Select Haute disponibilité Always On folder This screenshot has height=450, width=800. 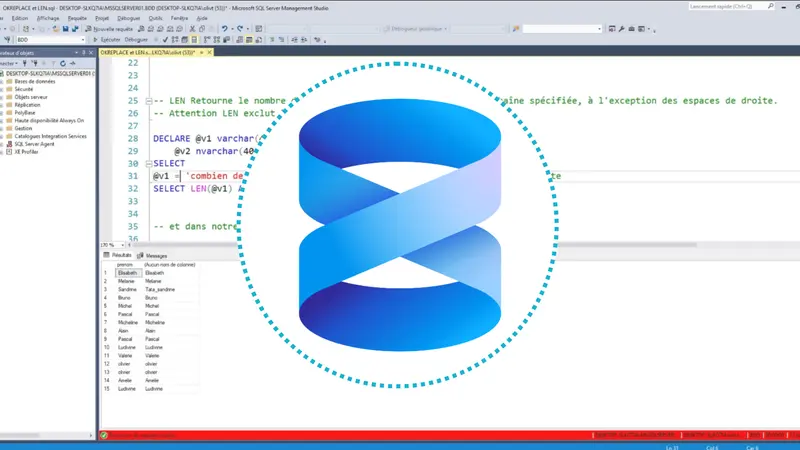[x=49, y=121]
